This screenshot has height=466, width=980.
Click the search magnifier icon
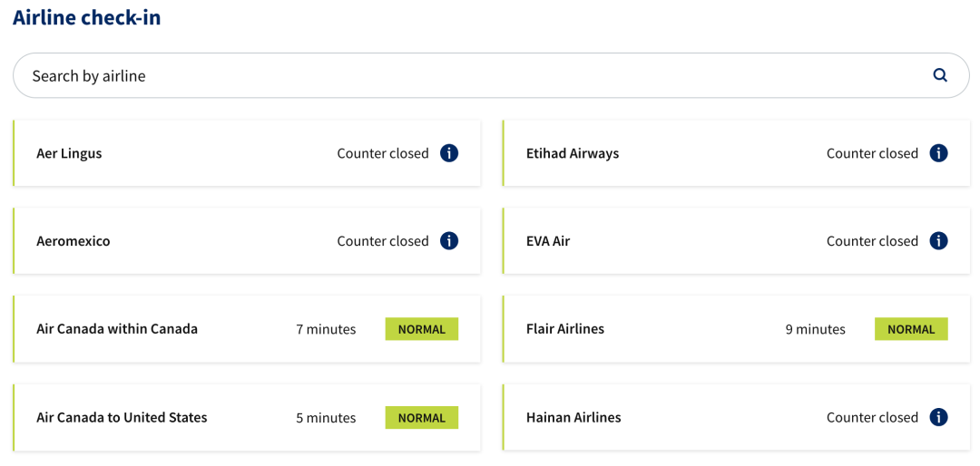click(940, 75)
